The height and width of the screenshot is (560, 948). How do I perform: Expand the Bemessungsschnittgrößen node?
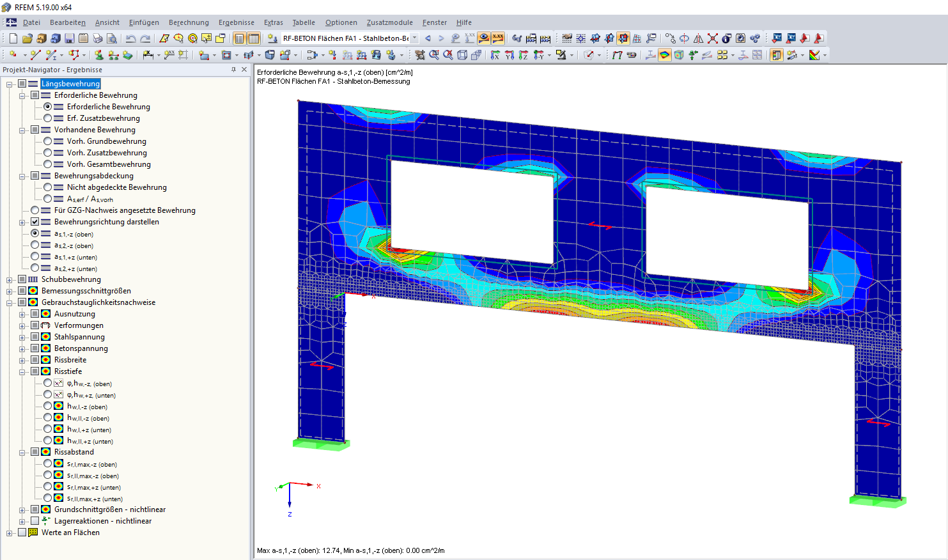[x=10, y=291]
